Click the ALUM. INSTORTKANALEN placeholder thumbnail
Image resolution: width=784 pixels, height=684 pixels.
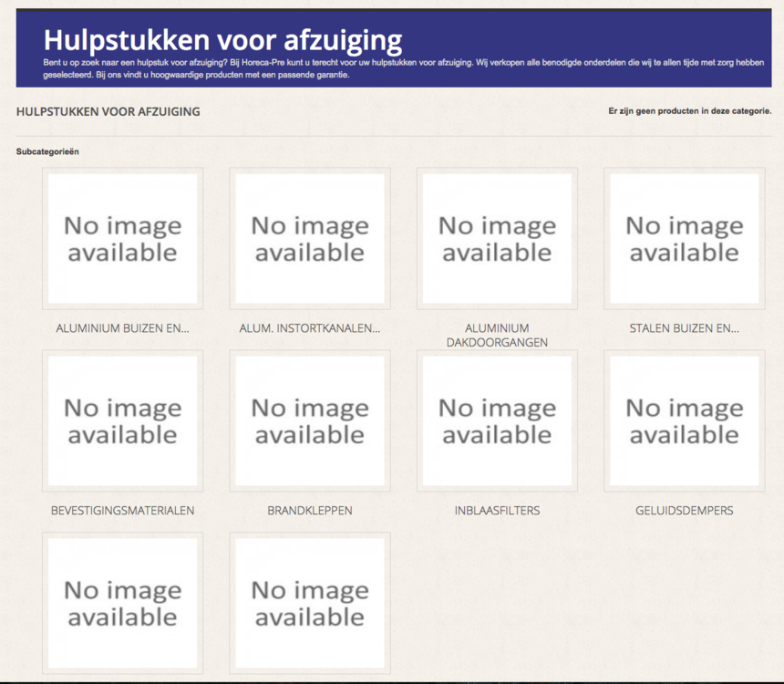point(309,238)
